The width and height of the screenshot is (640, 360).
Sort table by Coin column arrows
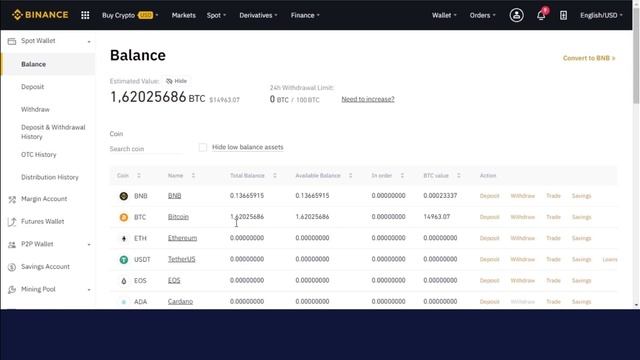tap(139, 176)
